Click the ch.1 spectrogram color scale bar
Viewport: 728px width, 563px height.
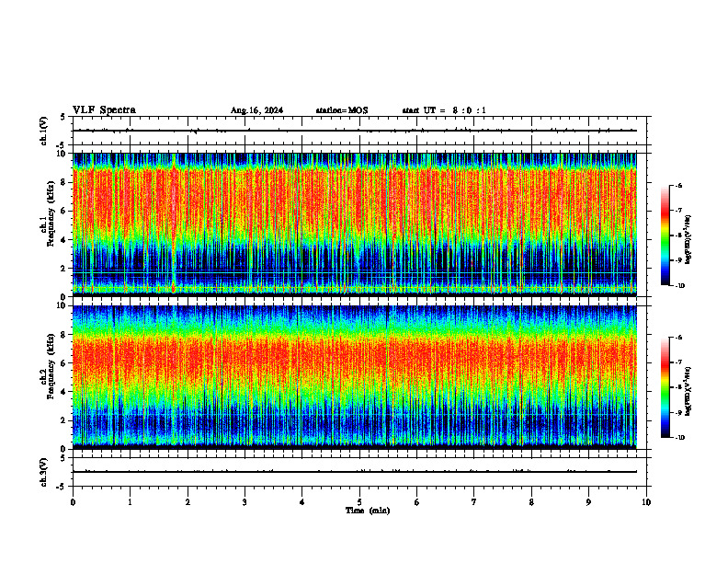coord(665,236)
